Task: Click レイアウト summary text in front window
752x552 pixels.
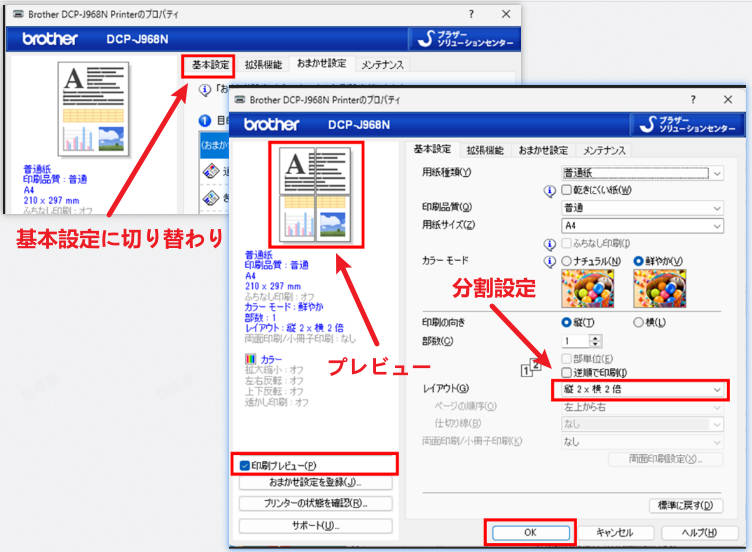Action: click(294, 328)
